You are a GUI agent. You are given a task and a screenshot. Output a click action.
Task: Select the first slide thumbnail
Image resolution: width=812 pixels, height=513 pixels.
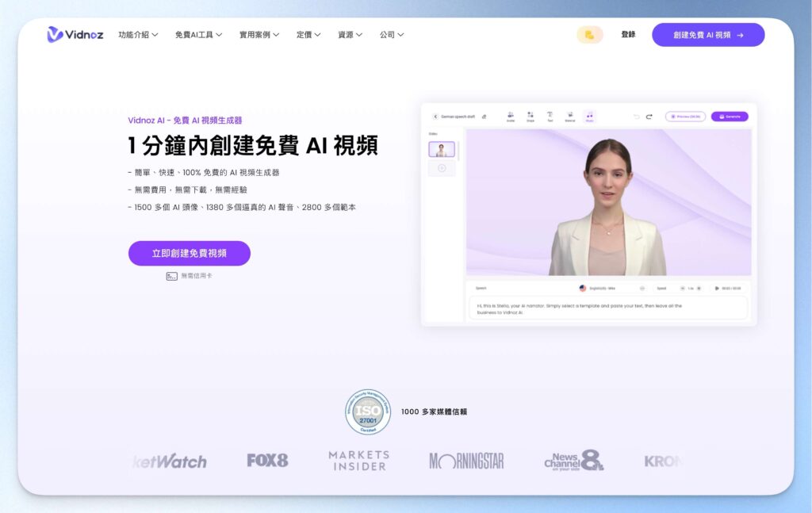coord(442,149)
